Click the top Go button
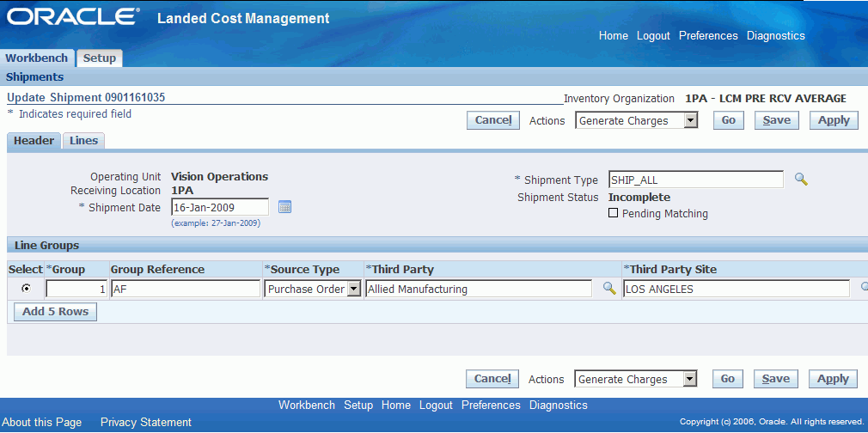Viewport: 868px width, 433px height. tap(729, 120)
